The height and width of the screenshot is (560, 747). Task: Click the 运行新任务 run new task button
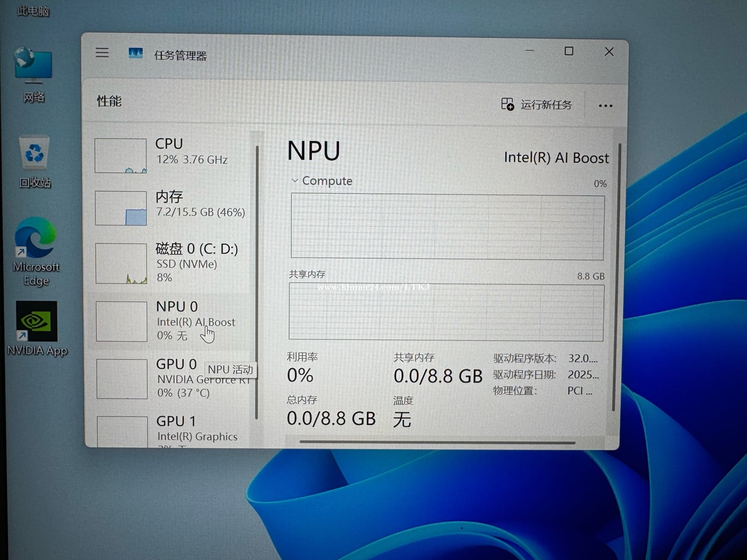[536, 105]
